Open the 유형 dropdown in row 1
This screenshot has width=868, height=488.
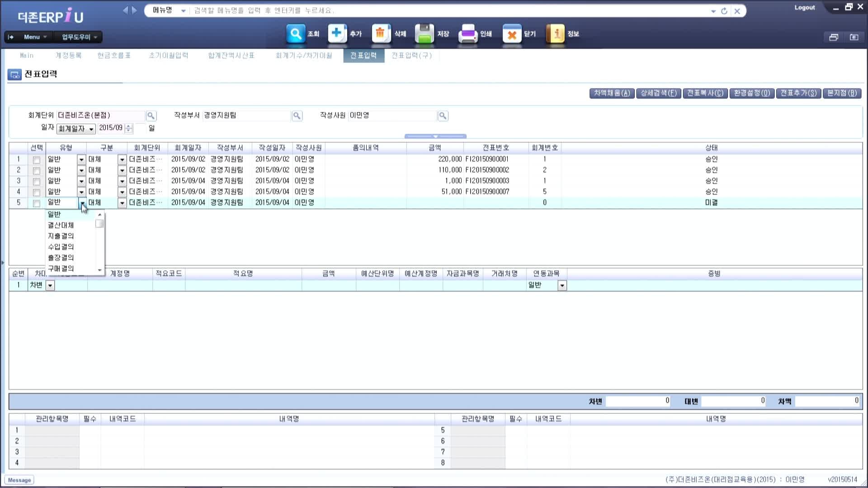81,160
